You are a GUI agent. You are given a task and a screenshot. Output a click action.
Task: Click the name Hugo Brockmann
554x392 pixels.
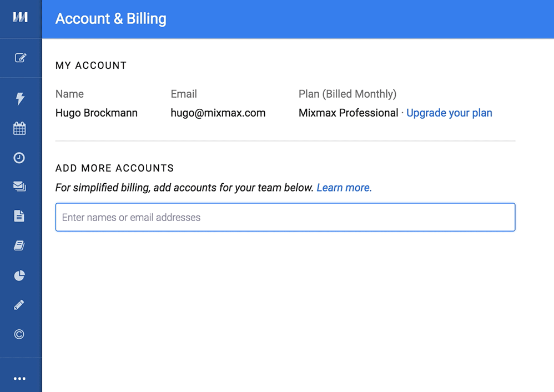(97, 113)
